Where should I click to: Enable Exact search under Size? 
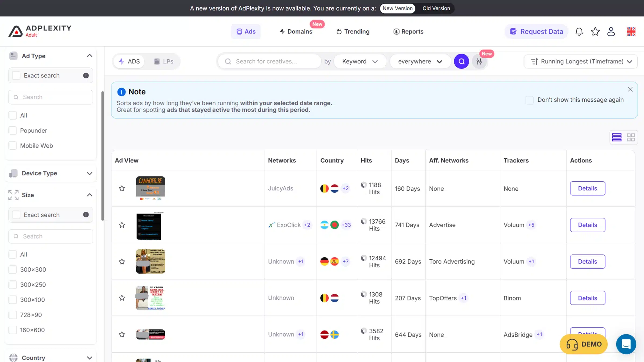[16, 215]
